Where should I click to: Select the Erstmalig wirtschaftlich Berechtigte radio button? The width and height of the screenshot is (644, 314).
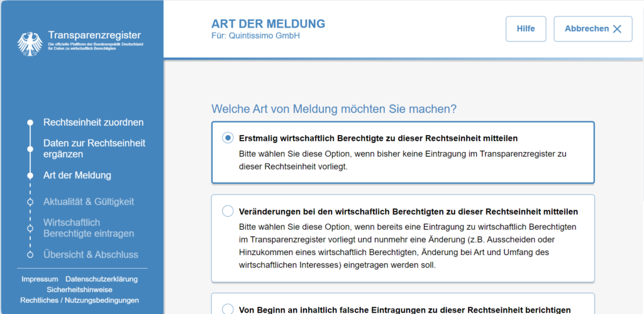(x=228, y=138)
